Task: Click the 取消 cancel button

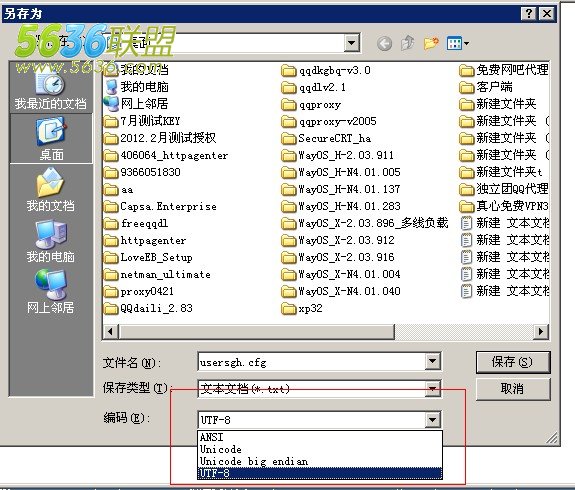Action: (x=513, y=388)
